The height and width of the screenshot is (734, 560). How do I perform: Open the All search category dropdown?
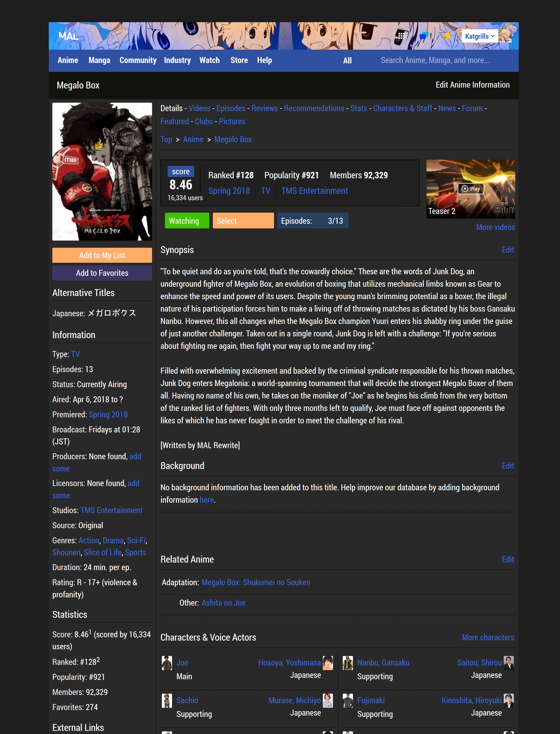coord(347,61)
